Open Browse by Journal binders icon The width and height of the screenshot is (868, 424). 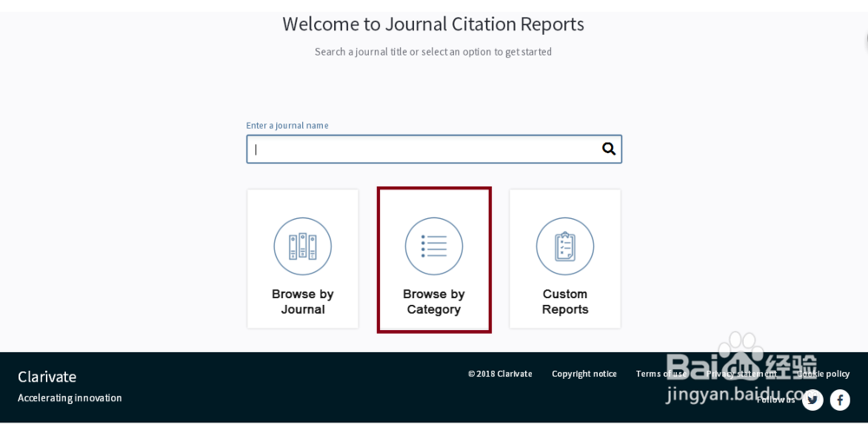(303, 246)
